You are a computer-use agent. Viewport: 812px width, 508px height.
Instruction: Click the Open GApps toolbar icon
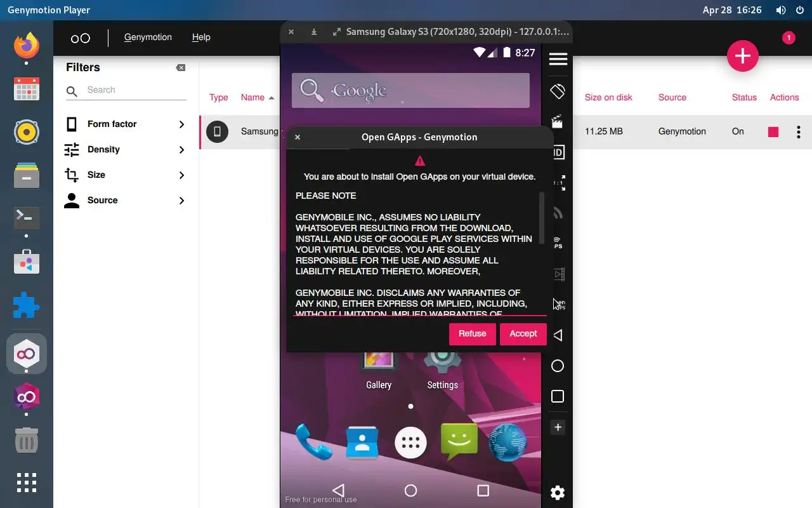(559, 305)
